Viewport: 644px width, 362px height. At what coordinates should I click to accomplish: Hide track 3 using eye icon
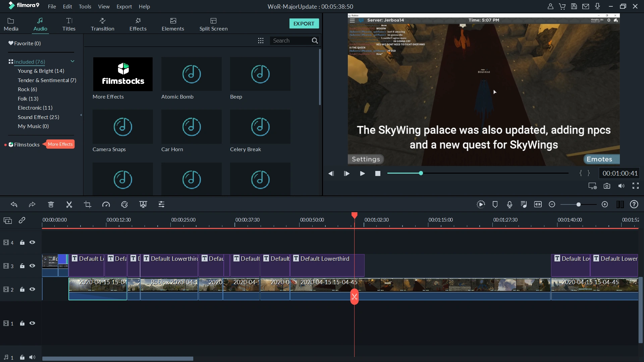pyautogui.click(x=32, y=266)
